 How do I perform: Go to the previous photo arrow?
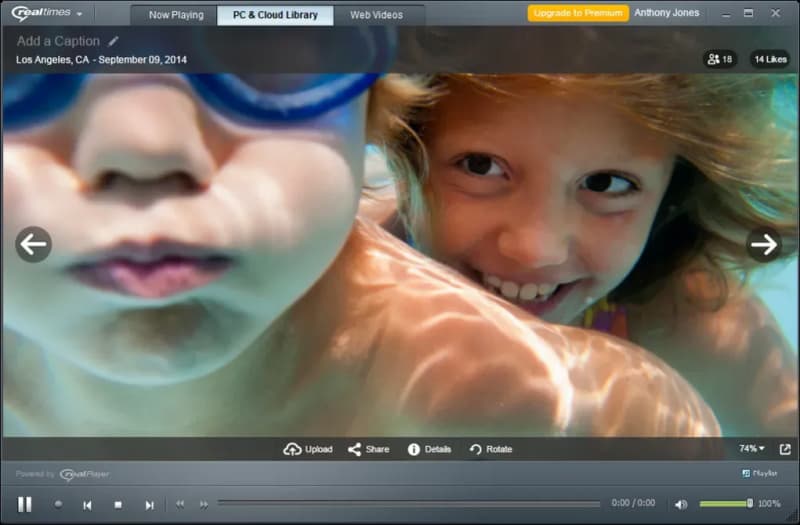click(33, 244)
